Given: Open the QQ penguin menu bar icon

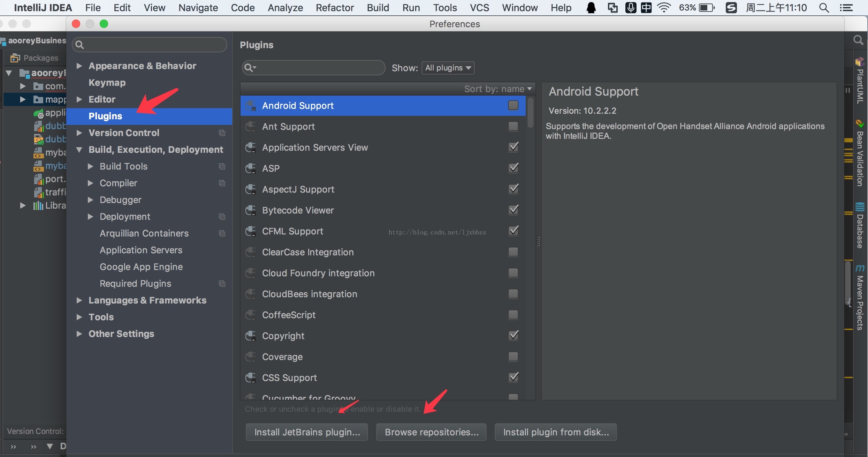Looking at the screenshot, I should 591,8.
